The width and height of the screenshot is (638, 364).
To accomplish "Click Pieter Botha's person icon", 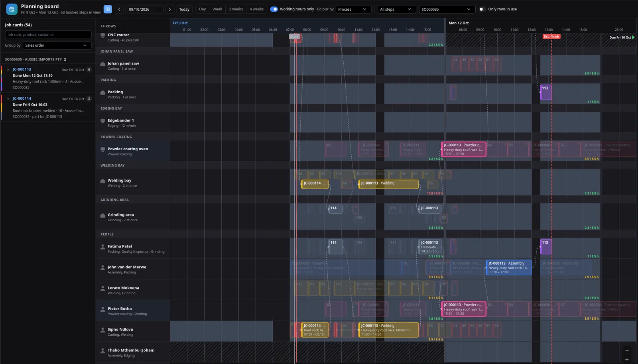I will point(102,309).
